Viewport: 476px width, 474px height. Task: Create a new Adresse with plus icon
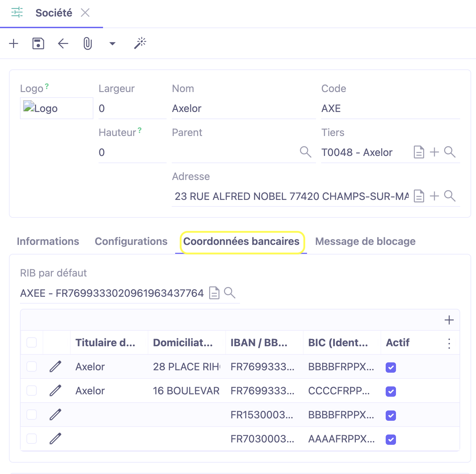pos(434,196)
